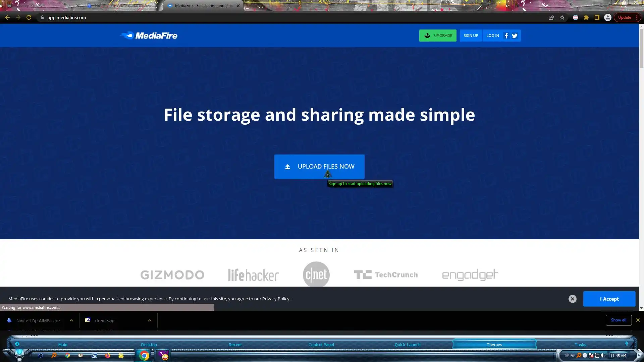Screen dimensions: 644x362
Task: Reload the page
Action: tap(29, 17)
